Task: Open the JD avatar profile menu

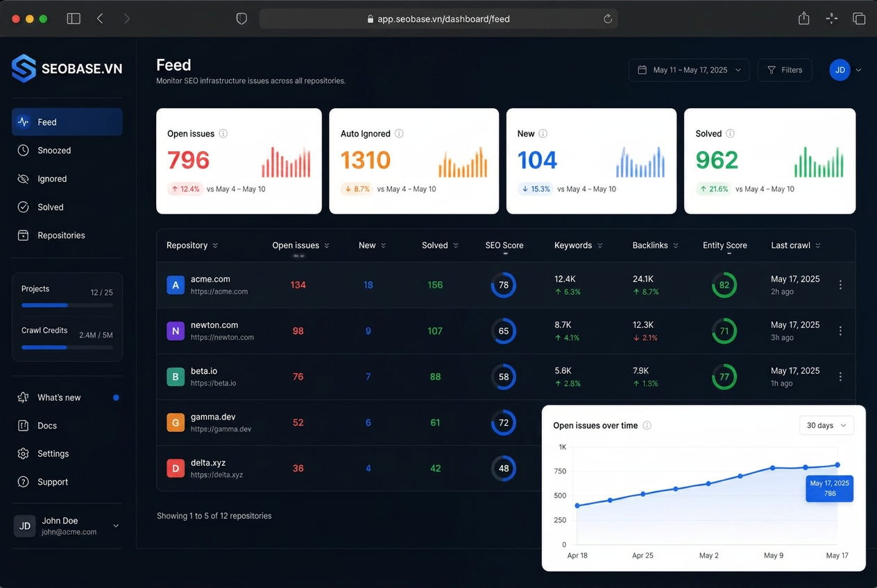Action: pos(845,70)
